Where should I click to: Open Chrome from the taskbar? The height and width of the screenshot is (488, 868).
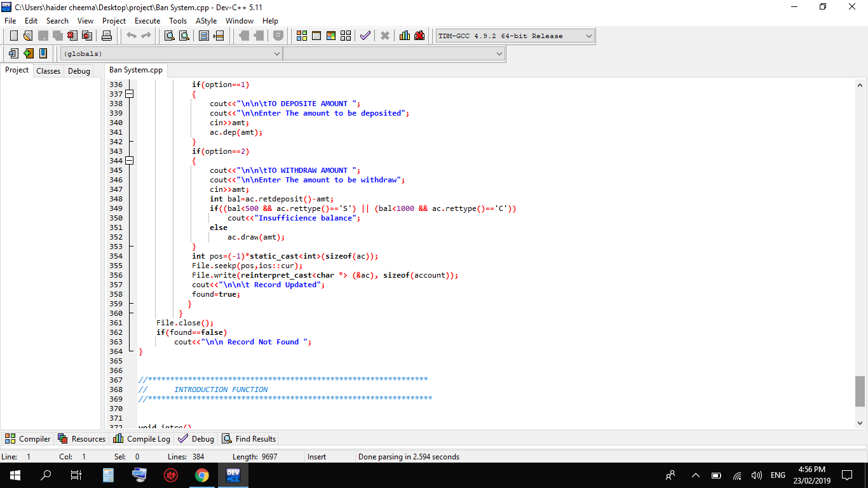(x=202, y=475)
